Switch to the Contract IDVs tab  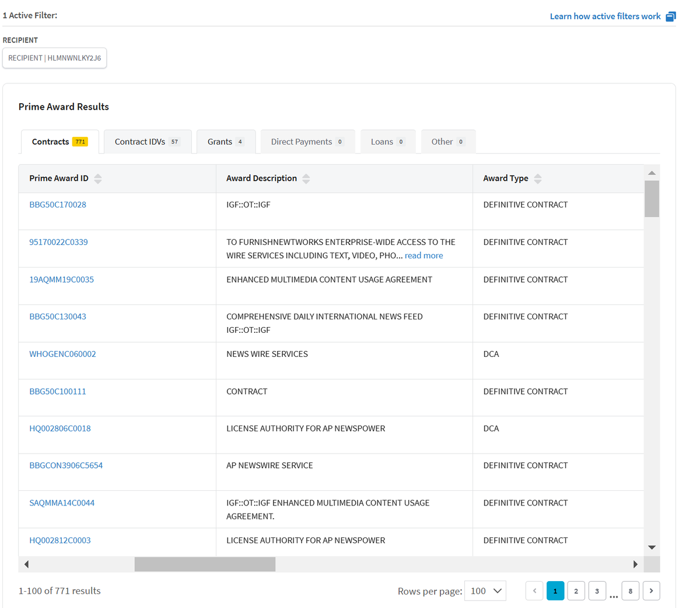(x=148, y=142)
